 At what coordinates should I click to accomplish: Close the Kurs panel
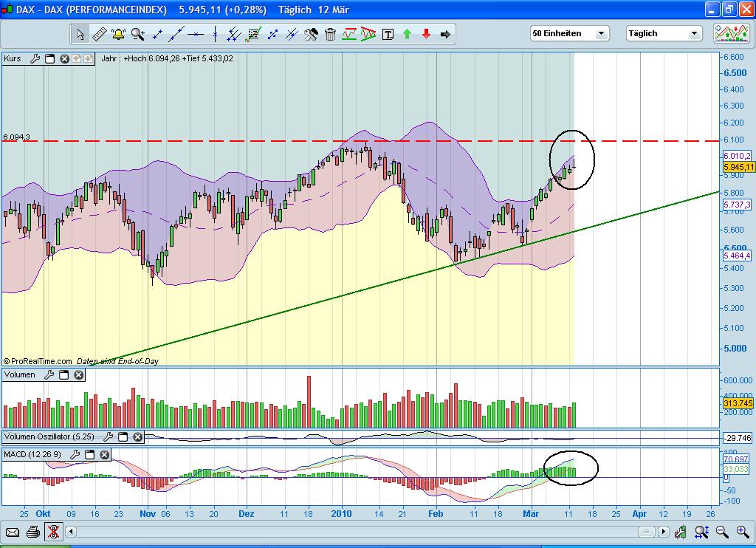[x=64, y=59]
